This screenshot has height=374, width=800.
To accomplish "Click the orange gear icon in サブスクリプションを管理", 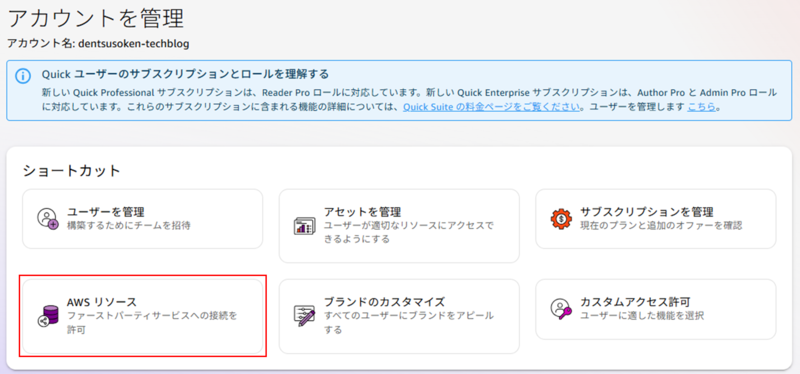I will [x=562, y=218].
